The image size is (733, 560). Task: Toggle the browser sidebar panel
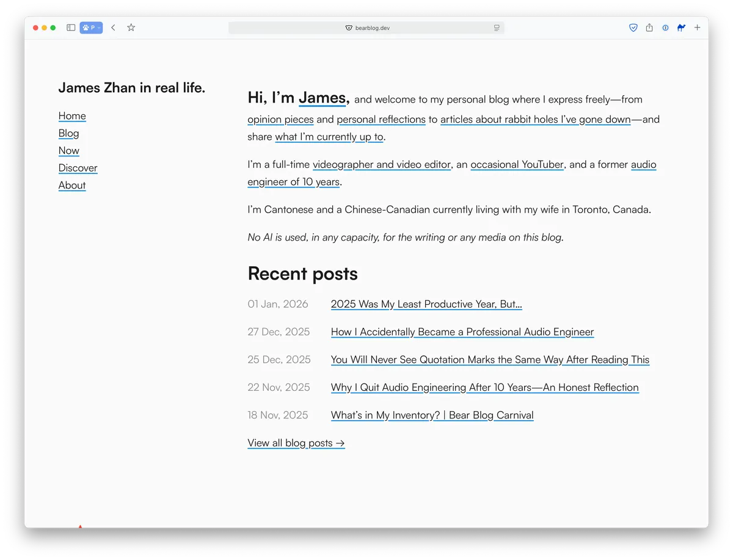click(70, 27)
